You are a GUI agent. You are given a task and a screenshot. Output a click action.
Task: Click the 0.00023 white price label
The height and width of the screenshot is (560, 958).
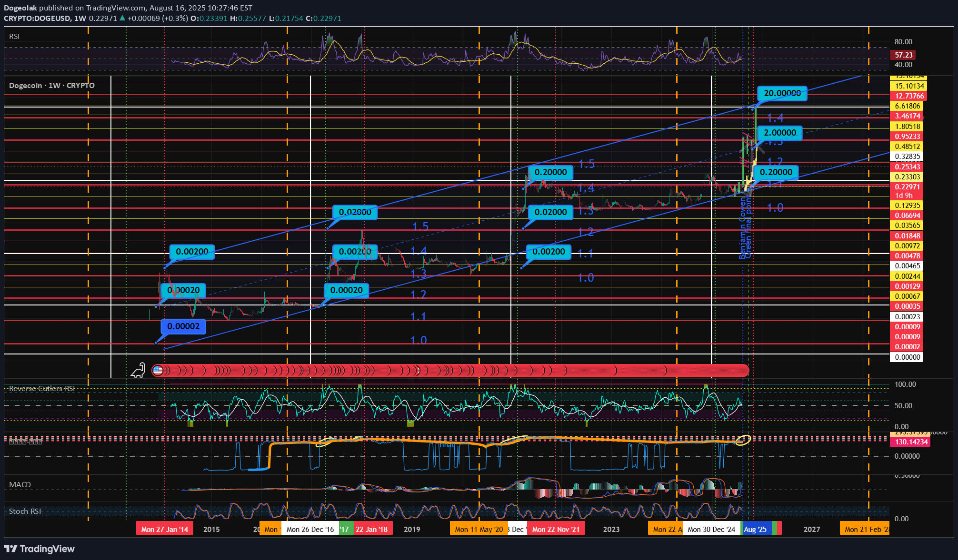(x=907, y=317)
